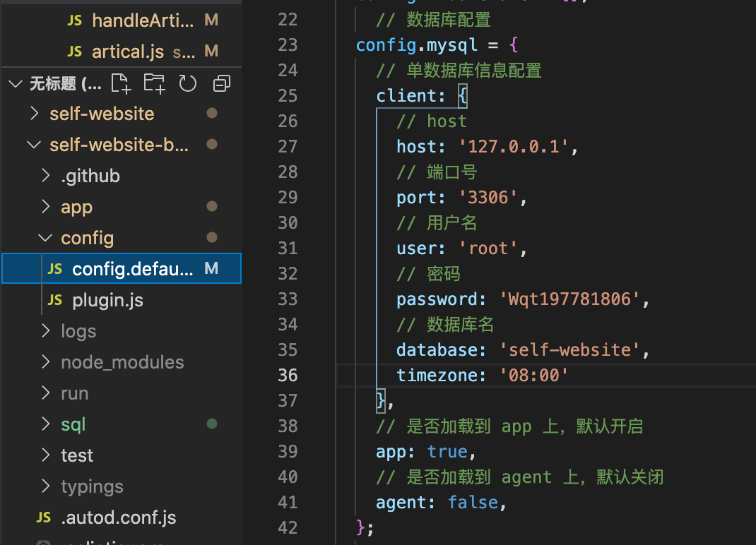Click the New File icon in explorer header
Image resolution: width=756 pixels, height=545 pixels.
coord(121,83)
